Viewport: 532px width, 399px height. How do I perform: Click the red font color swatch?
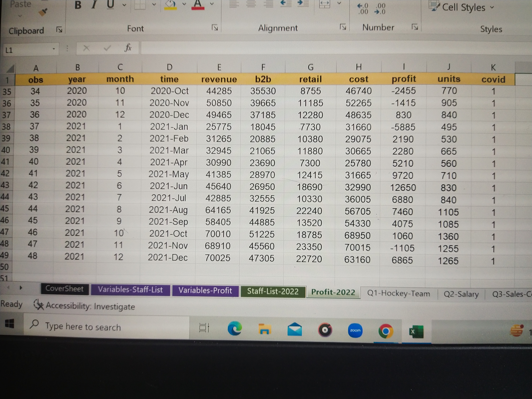pyautogui.click(x=198, y=5)
